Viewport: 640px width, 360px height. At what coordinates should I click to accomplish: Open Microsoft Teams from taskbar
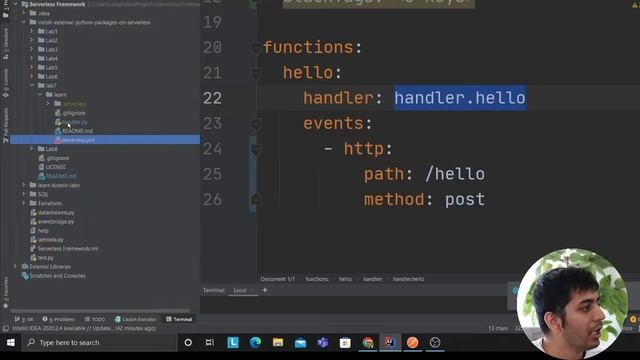coord(323,342)
